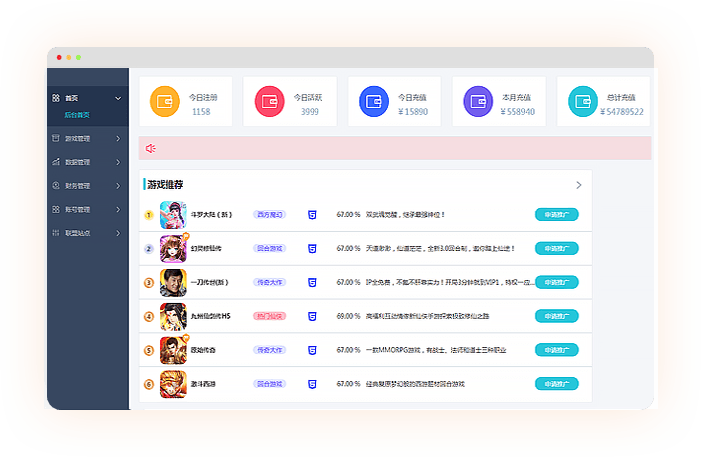Select the 联盟站点 sidebar menu label
The width and height of the screenshot is (701, 457).
point(78,233)
